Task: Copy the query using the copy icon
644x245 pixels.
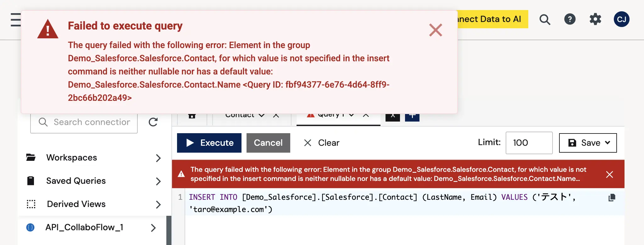Action: 612,198
